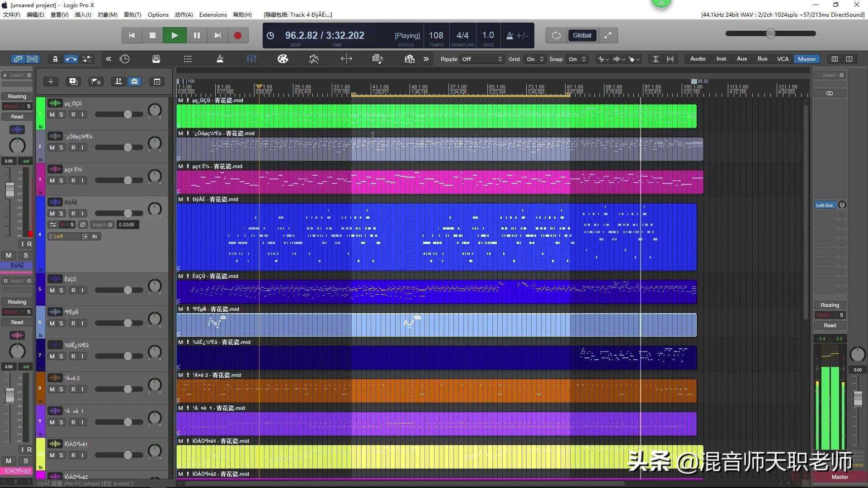Open the Ripple Off dropdown
This screenshot has height=488, width=868.
coord(481,59)
